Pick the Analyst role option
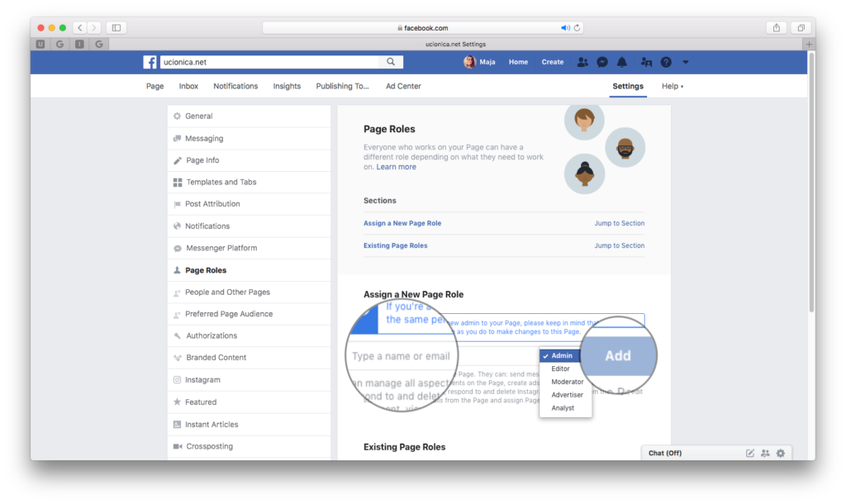This screenshot has width=846, height=504. pyautogui.click(x=563, y=408)
